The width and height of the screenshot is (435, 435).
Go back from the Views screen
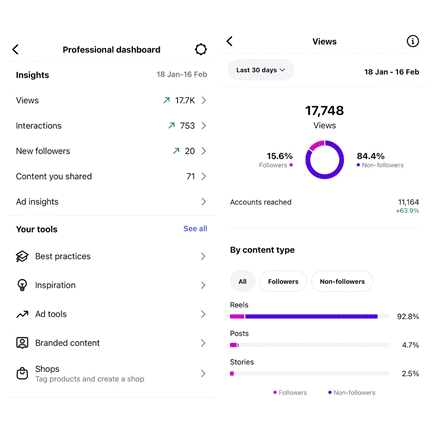[x=229, y=41]
